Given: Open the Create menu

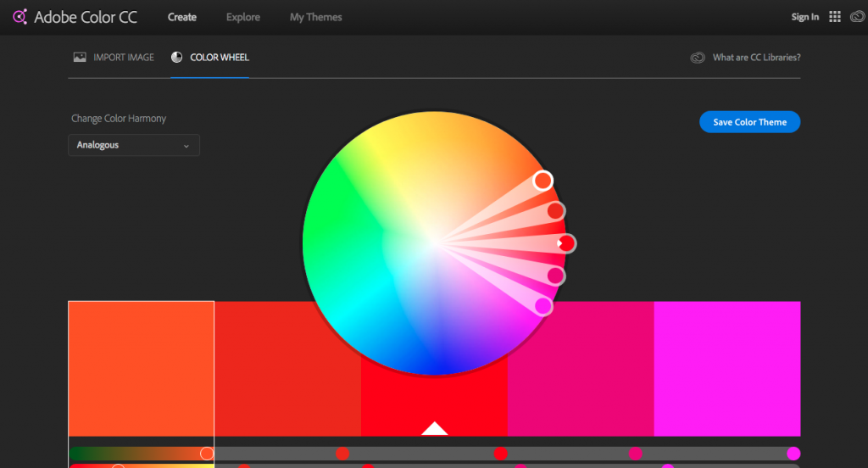Looking at the screenshot, I should [182, 17].
